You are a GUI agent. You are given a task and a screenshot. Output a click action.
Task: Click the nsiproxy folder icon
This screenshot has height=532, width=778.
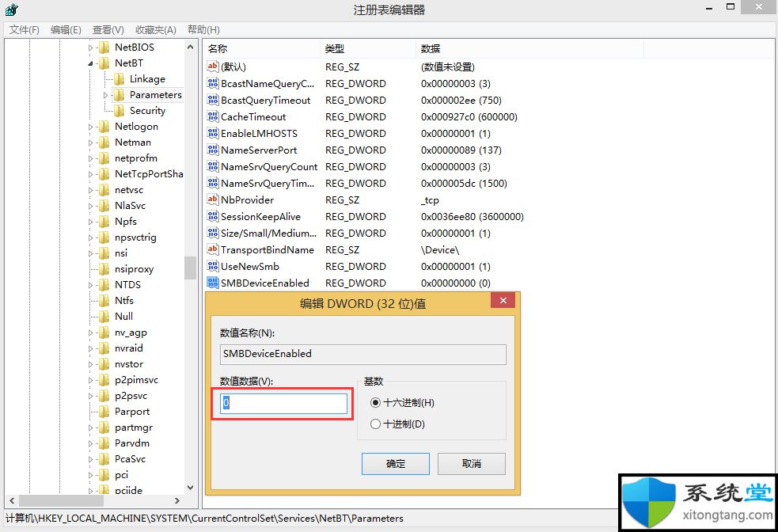point(104,269)
